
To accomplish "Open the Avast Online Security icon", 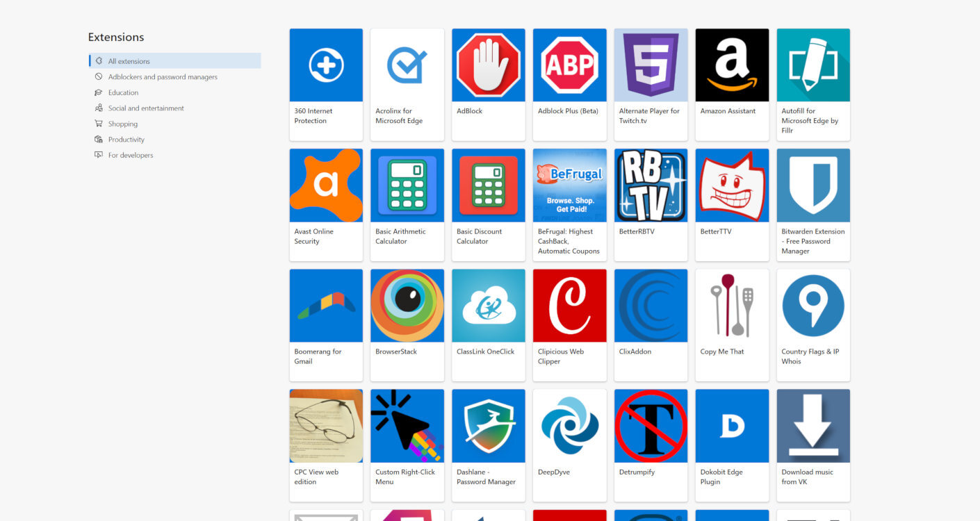I will 326,185.
